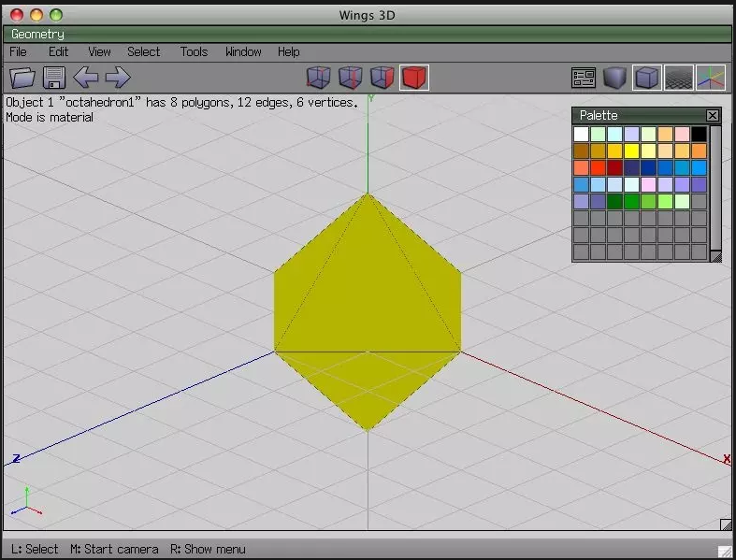Screen dimensions: 736x560
Task: Close the Palette window
Action: tap(712, 116)
